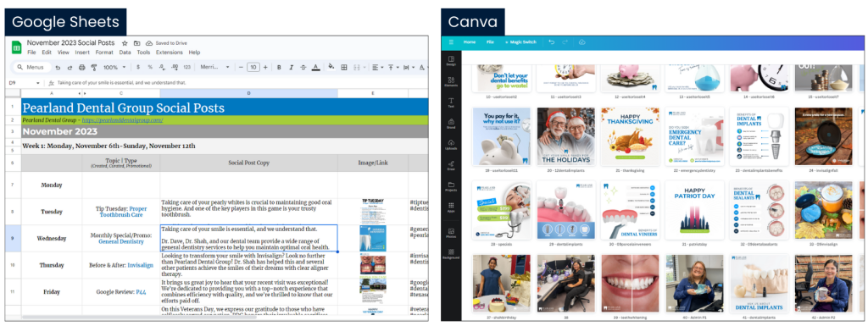Open the File menu in Canva
Viewport: 868px width, 326px height.
coord(490,42)
